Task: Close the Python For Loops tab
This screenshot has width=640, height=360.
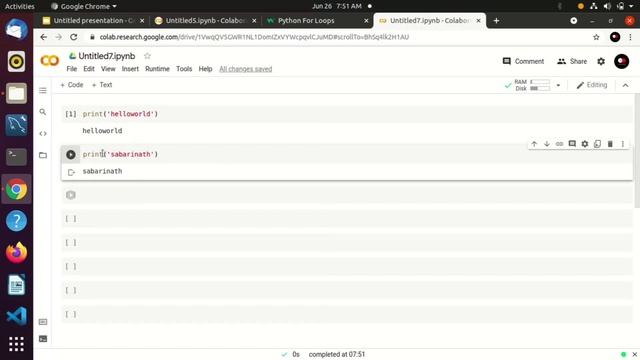Action: click(366, 20)
